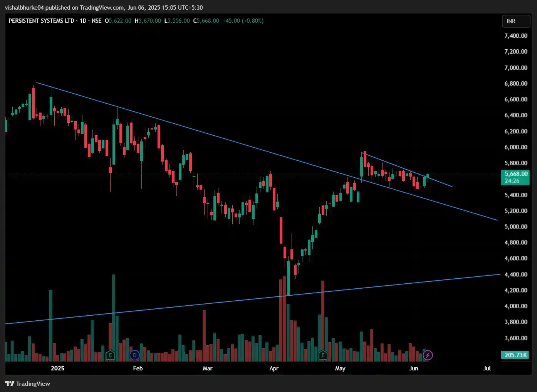537x392 pixels.
Task: Click the high value H5,670.00
Action: pos(148,21)
